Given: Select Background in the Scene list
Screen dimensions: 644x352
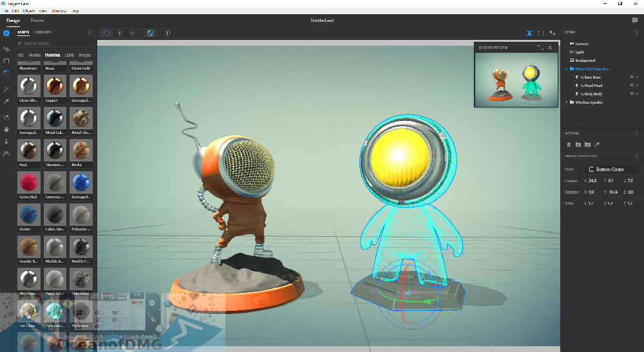Looking at the screenshot, I should coord(585,60).
